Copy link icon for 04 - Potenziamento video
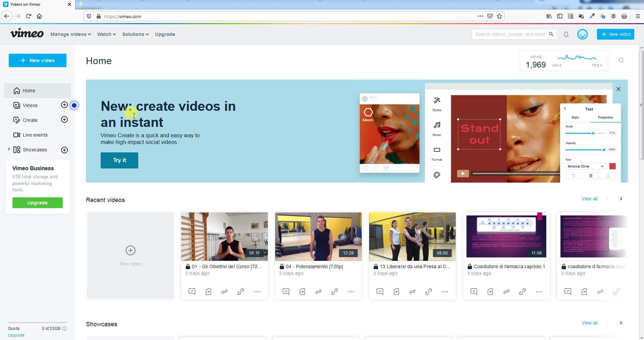 (x=335, y=292)
